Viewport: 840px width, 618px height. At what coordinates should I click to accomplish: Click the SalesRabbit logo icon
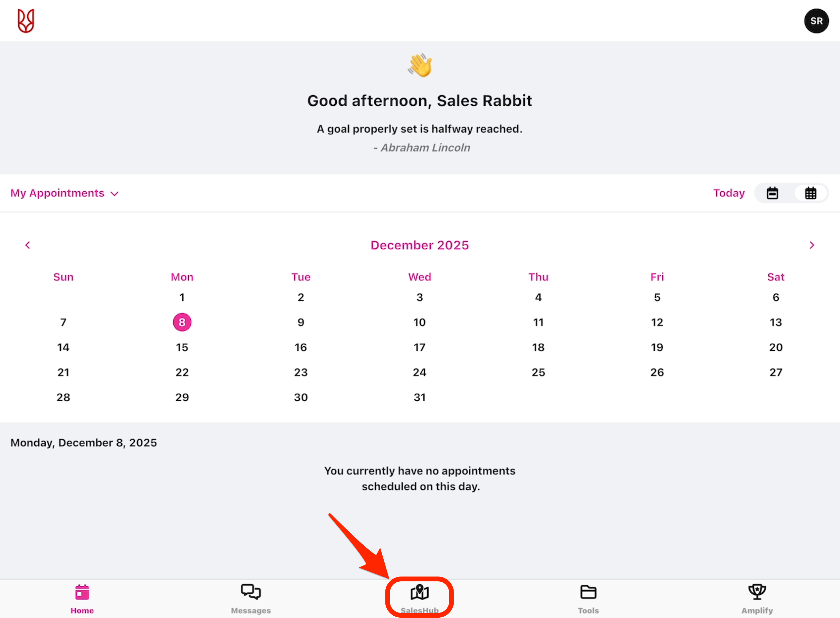click(x=26, y=21)
